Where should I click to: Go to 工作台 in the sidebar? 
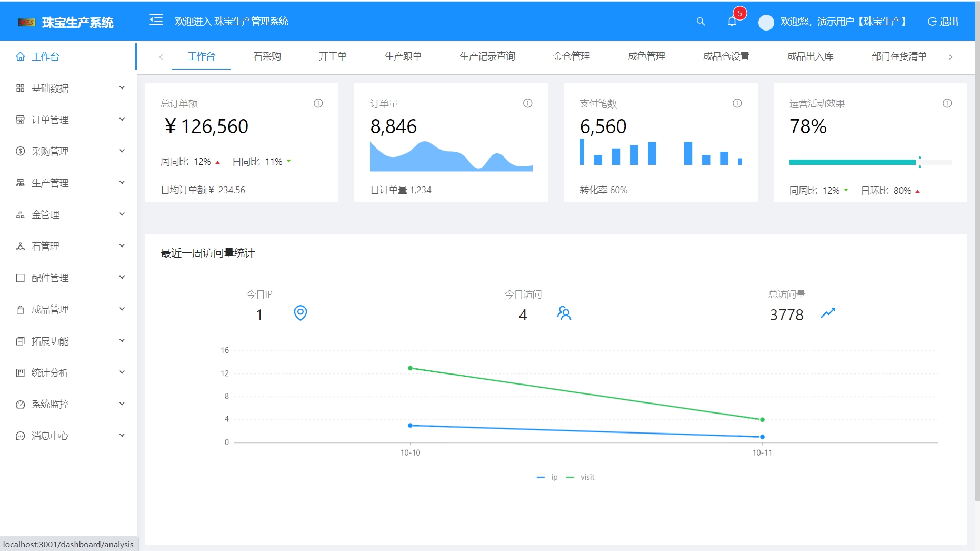45,56
